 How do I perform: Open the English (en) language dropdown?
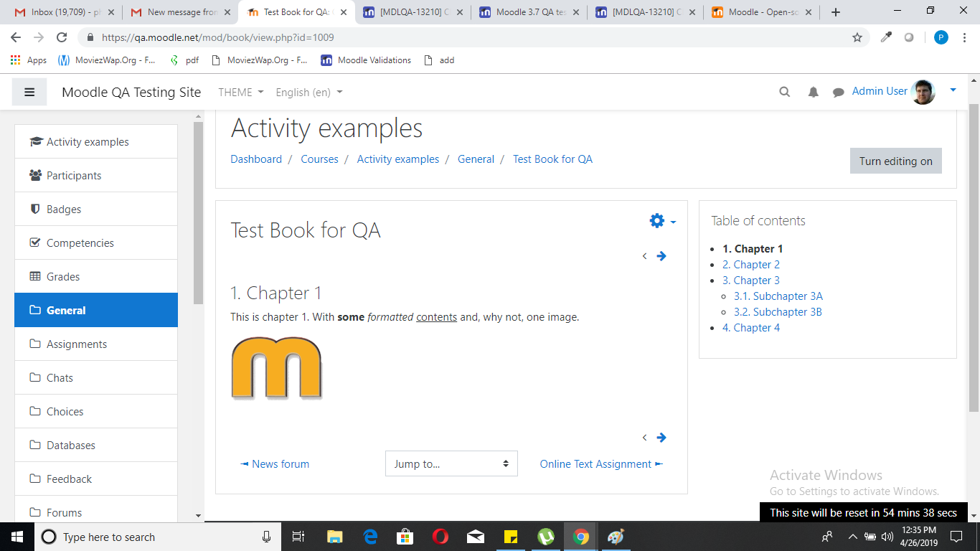click(309, 92)
